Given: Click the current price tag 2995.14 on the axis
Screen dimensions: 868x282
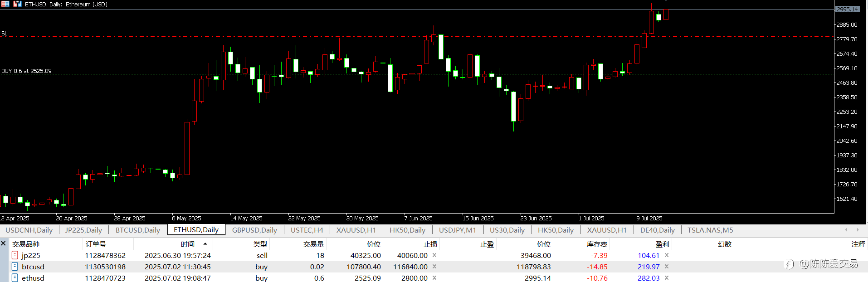Looking at the screenshot, I should point(847,9).
